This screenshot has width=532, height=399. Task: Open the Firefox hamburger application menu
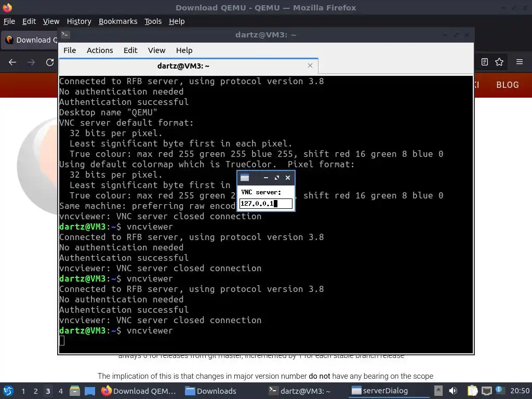(x=520, y=62)
